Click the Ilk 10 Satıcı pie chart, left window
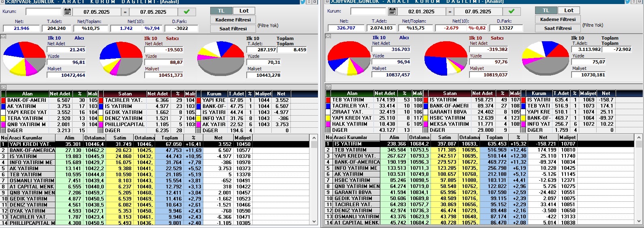 (121, 59)
